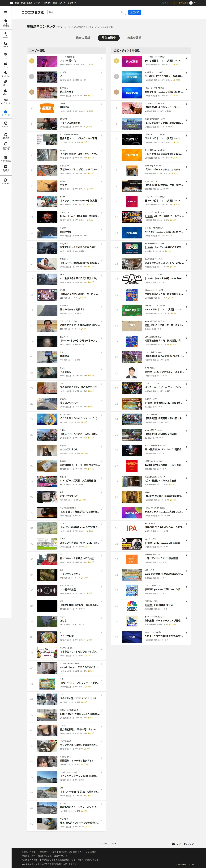Open the hamburger menu icon
The height and width of the screenshot is (868, 206).
click(6, 11)
